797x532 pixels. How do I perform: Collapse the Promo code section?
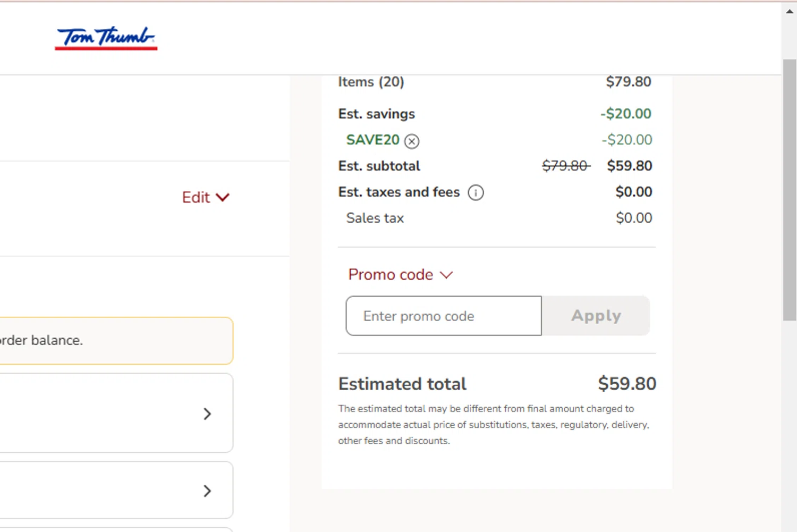coord(401,274)
